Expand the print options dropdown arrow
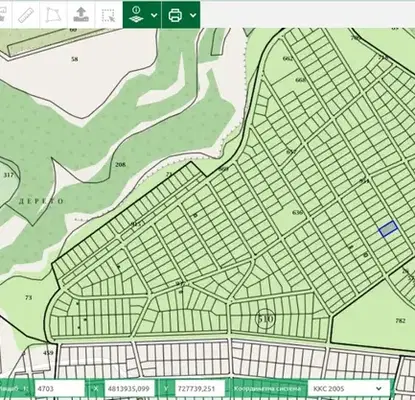The height and width of the screenshot is (400, 415). click(193, 15)
